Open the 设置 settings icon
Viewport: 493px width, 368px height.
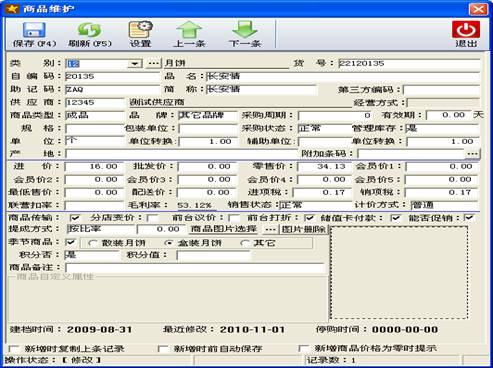[x=140, y=30]
